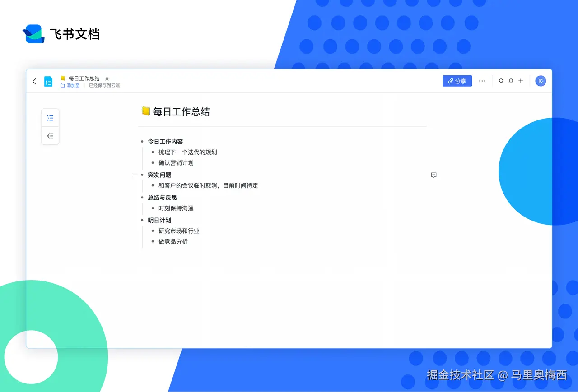Screen dimensions: 578x392
Task: Open comment icon beside 突发问题
Action: click(434, 175)
